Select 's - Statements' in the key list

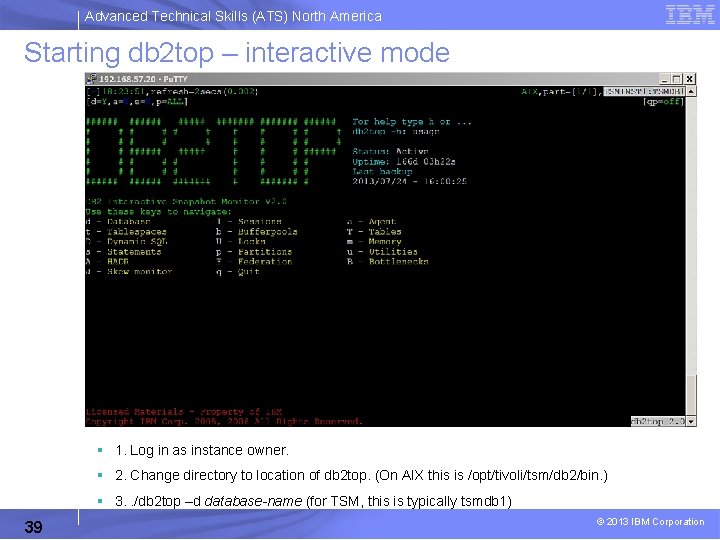point(124,252)
